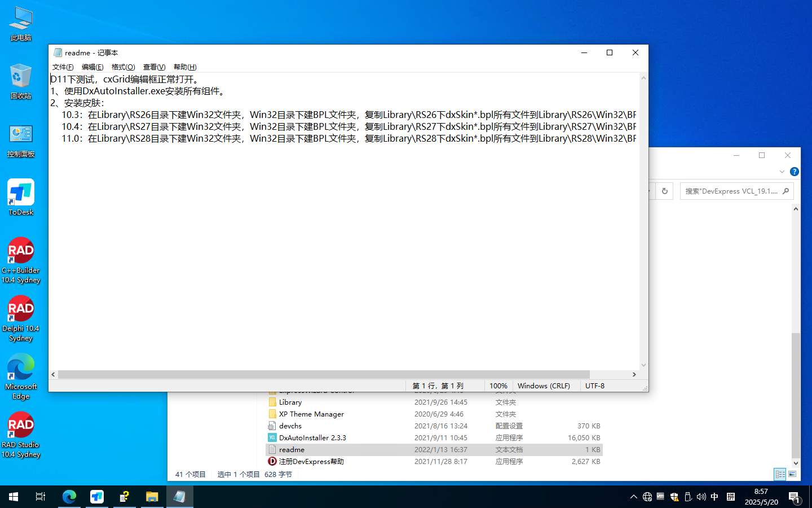Open File Explorer from the taskbar

click(152, 497)
